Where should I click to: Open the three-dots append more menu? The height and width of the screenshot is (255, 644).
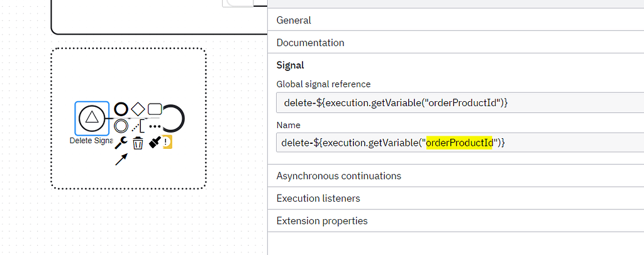click(155, 126)
